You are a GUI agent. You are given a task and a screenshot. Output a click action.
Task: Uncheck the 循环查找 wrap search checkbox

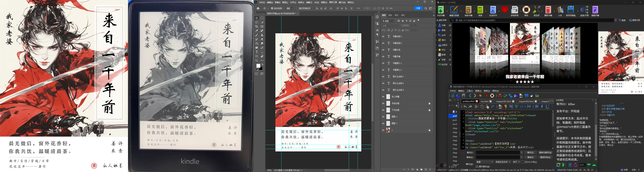pyautogui.click(x=477, y=167)
